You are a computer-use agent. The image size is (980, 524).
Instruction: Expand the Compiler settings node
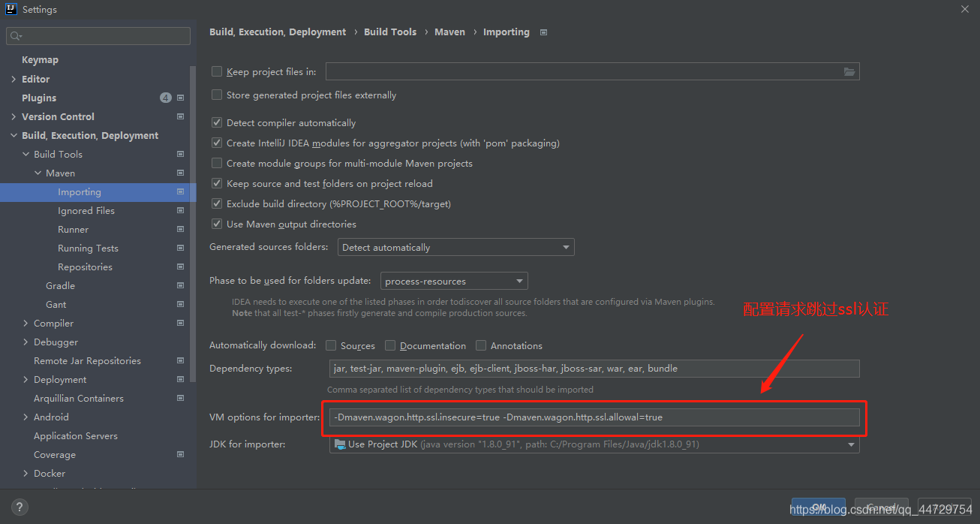point(26,323)
